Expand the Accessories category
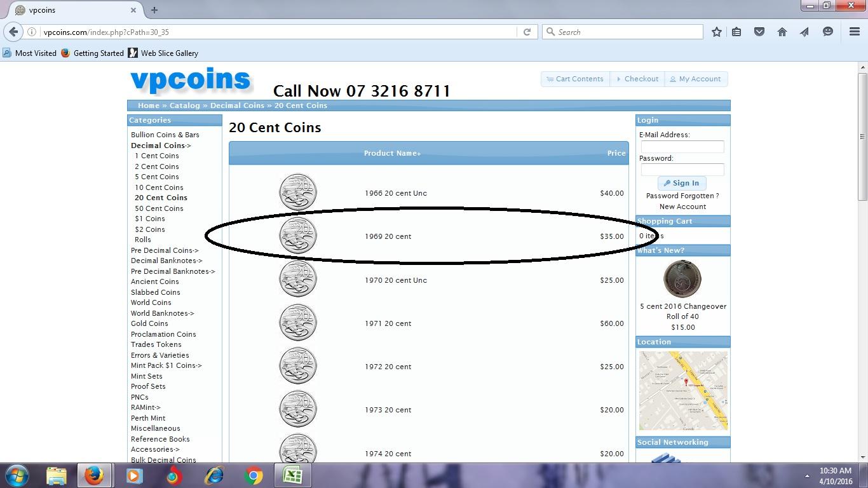The width and height of the screenshot is (868, 488). pos(155,449)
